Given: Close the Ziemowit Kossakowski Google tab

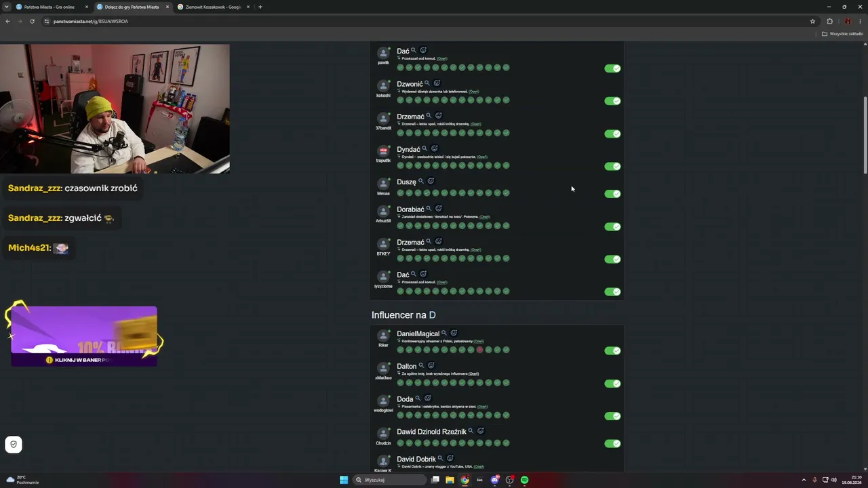Looking at the screenshot, I should pyautogui.click(x=248, y=7).
